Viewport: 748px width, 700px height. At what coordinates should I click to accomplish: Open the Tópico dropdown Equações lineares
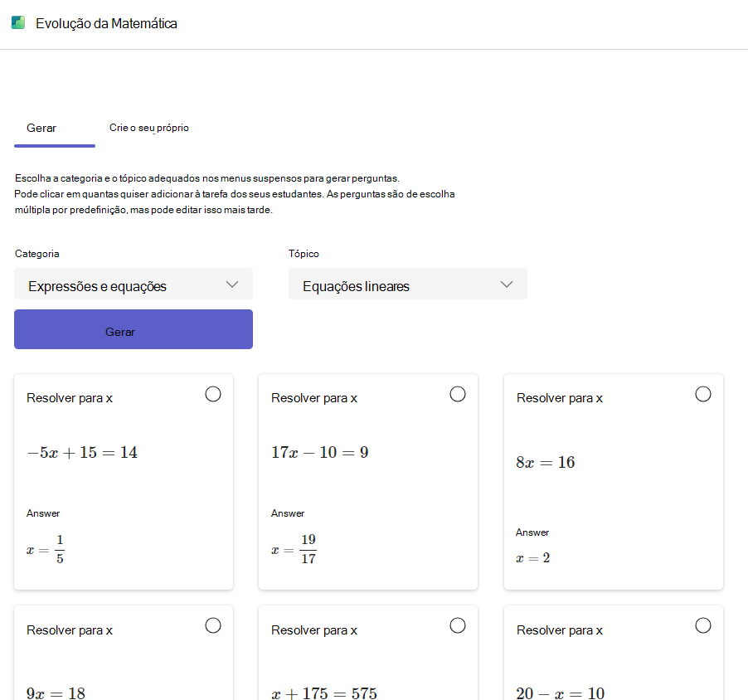click(x=408, y=284)
